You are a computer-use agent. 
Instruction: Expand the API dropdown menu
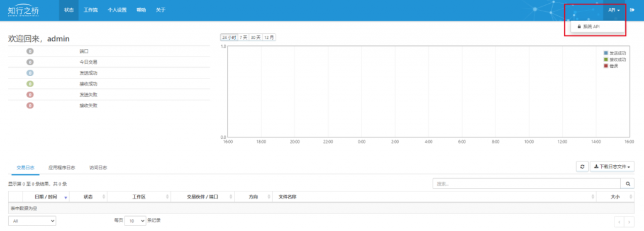pyautogui.click(x=614, y=10)
